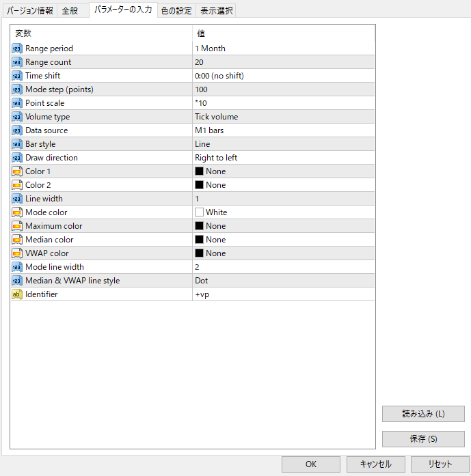This screenshot has height=476, width=471.
Task: Select the Range period variable name
Action: [49, 48]
